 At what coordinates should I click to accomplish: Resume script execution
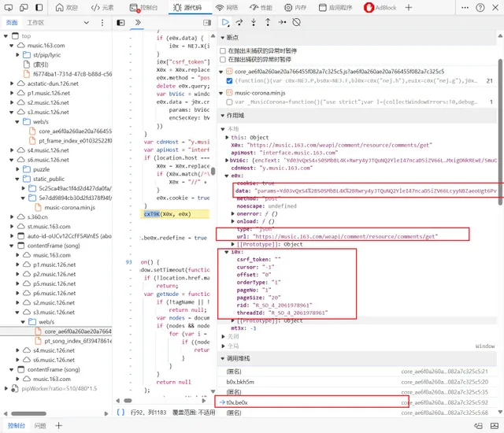225,22
